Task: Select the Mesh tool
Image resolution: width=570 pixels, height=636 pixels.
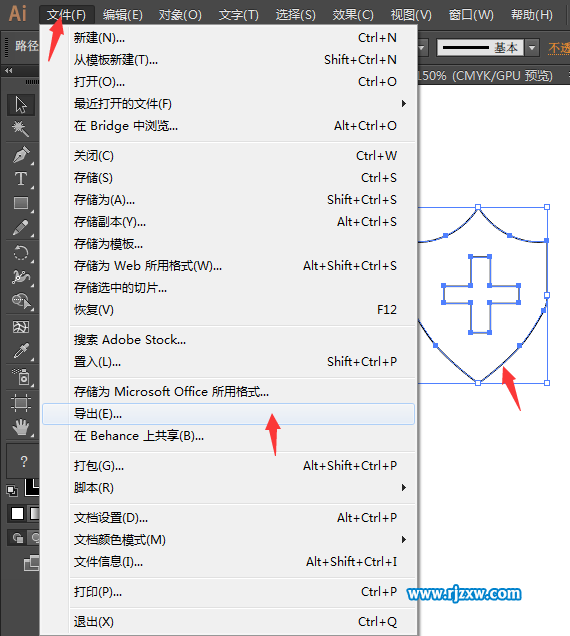Action: pyautogui.click(x=21, y=327)
